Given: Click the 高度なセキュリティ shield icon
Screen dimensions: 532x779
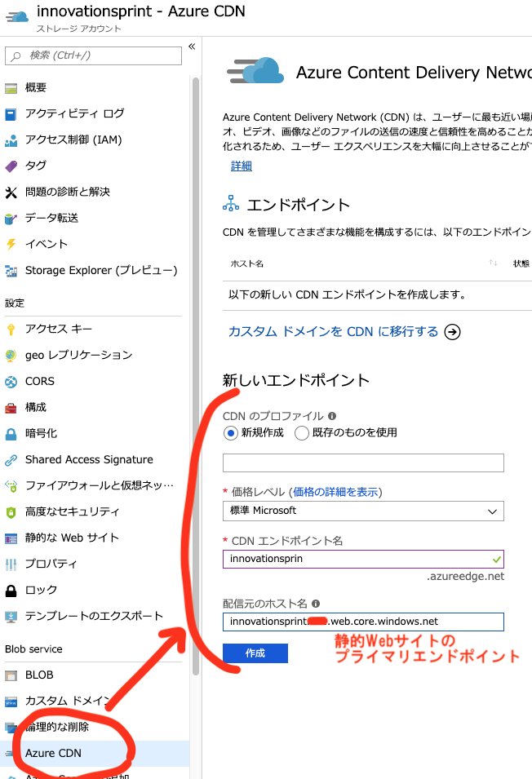Looking at the screenshot, I should click(11, 512).
